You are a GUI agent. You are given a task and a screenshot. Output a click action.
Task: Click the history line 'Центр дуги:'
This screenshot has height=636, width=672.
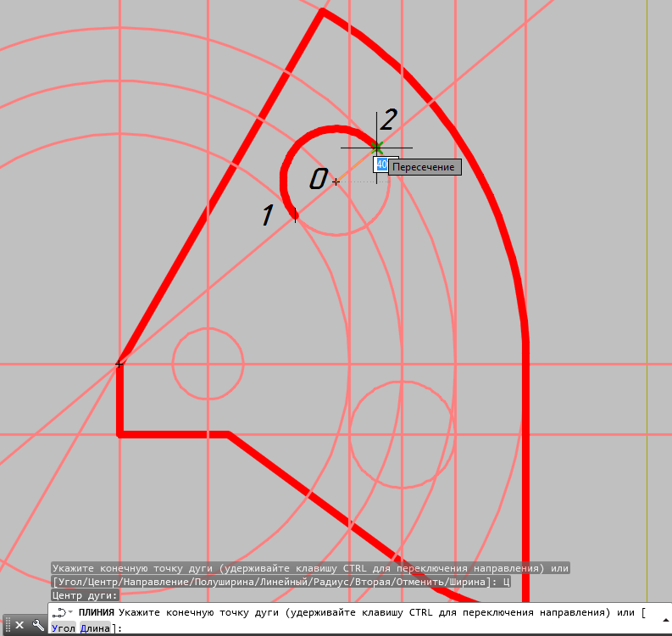85,595
